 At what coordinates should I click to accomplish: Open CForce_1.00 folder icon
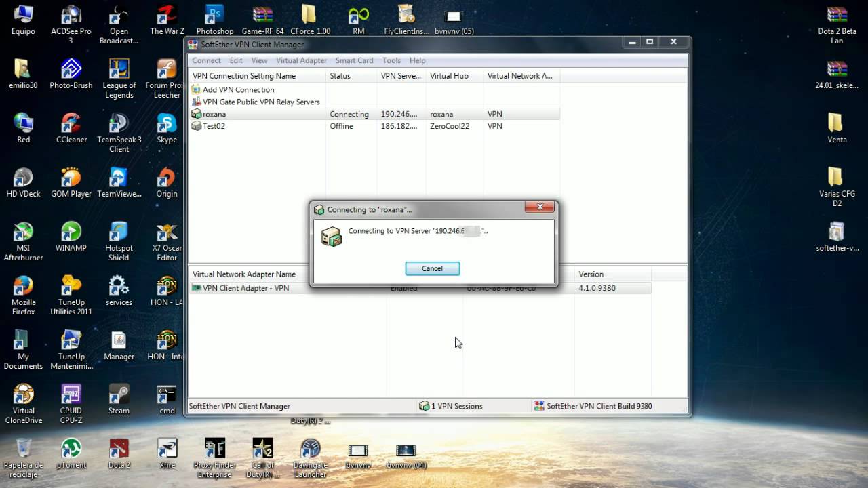click(x=310, y=20)
